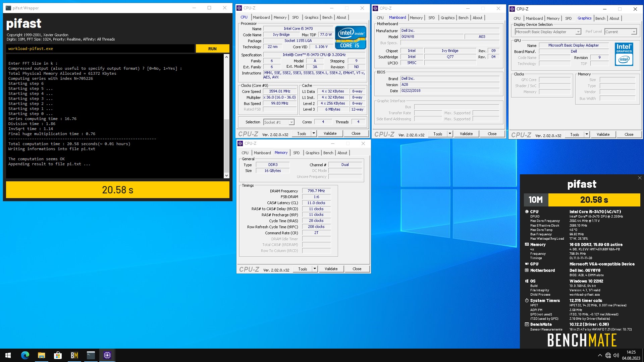Screen dimensions: 644x362
Task: Click Tools button in Memory window
Action: [303, 269]
